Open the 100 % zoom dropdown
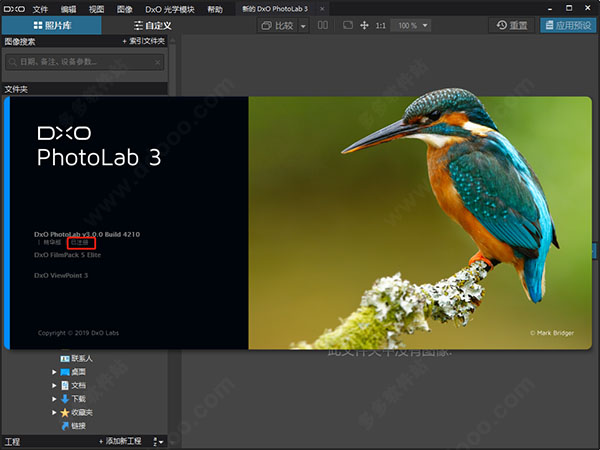This screenshot has width=600, height=450. coord(411,26)
